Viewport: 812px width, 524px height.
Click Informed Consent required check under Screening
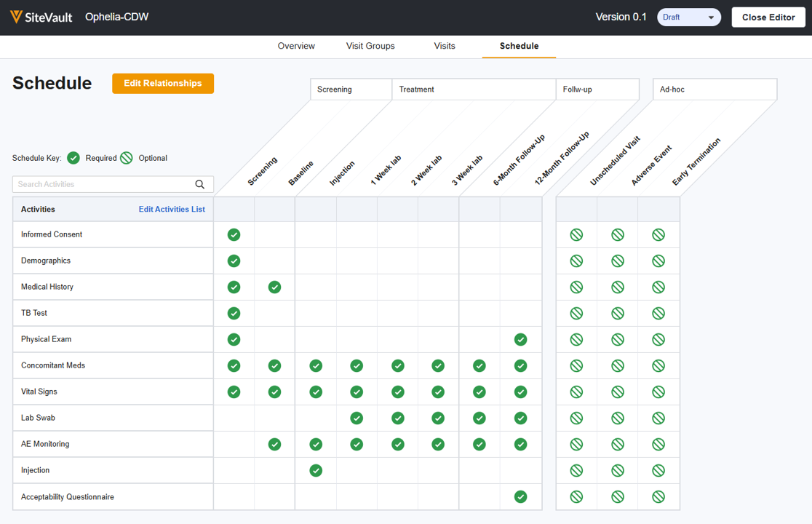pyautogui.click(x=234, y=234)
